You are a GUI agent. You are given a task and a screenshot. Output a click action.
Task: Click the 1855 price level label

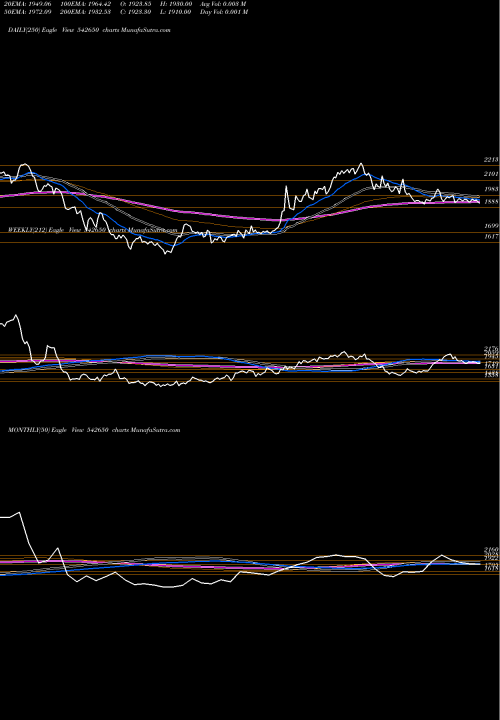(x=491, y=202)
